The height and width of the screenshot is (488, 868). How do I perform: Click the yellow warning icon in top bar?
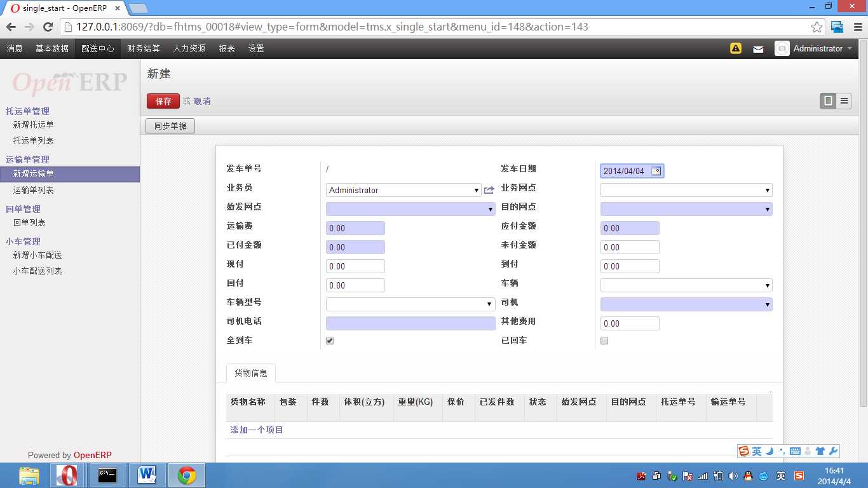click(736, 48)
